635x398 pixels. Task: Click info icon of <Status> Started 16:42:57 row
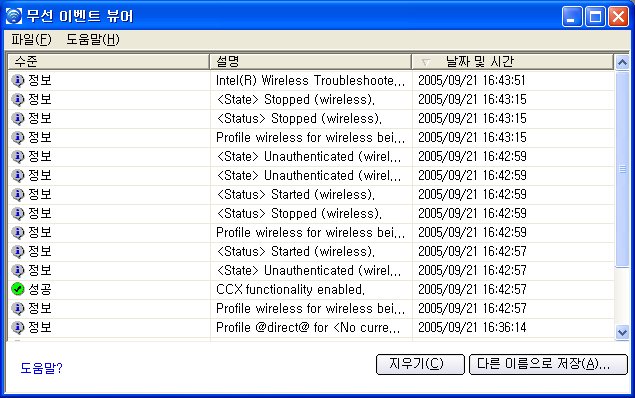tap(18, 251)
